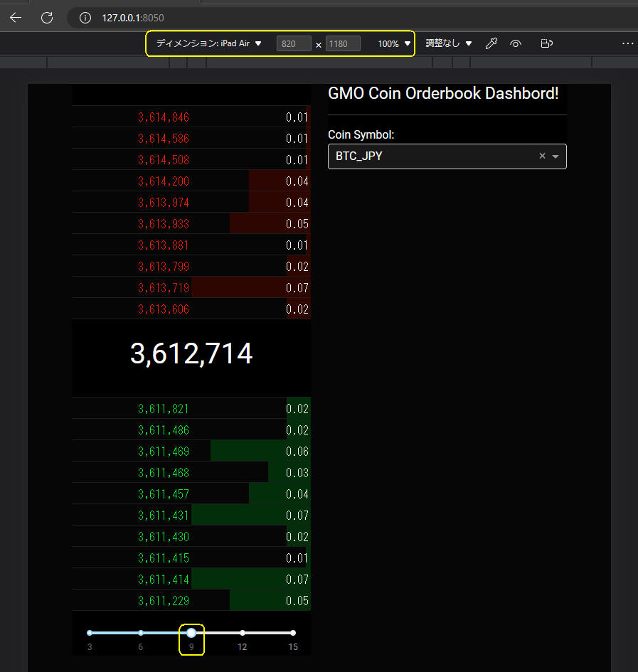Click the rotate device icon in the toolbar

coord(547,43)
